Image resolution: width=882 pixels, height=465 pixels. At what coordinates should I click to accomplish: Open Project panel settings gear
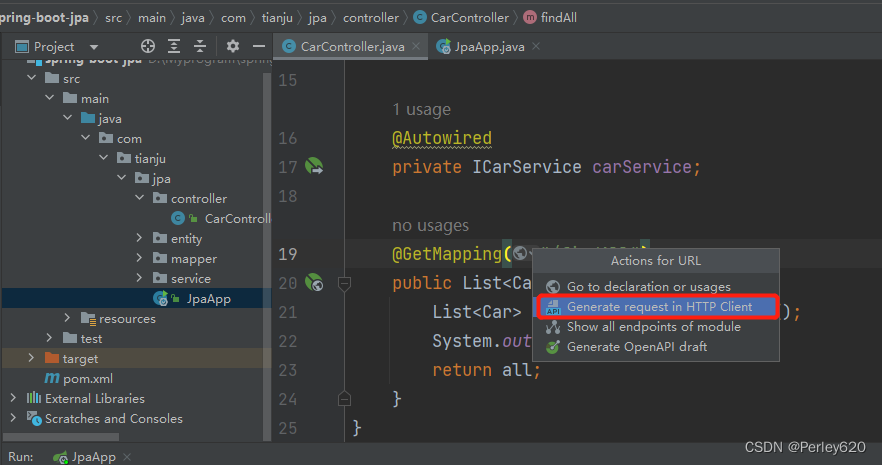coord(232,46)
